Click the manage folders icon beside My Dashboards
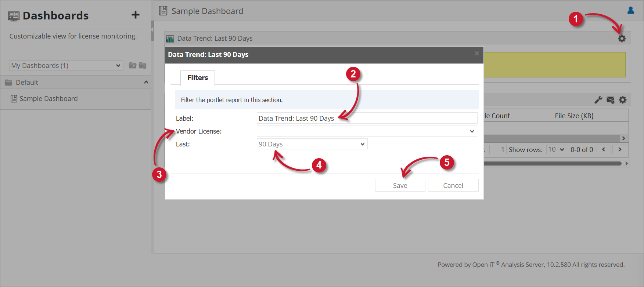 point(143,65)
